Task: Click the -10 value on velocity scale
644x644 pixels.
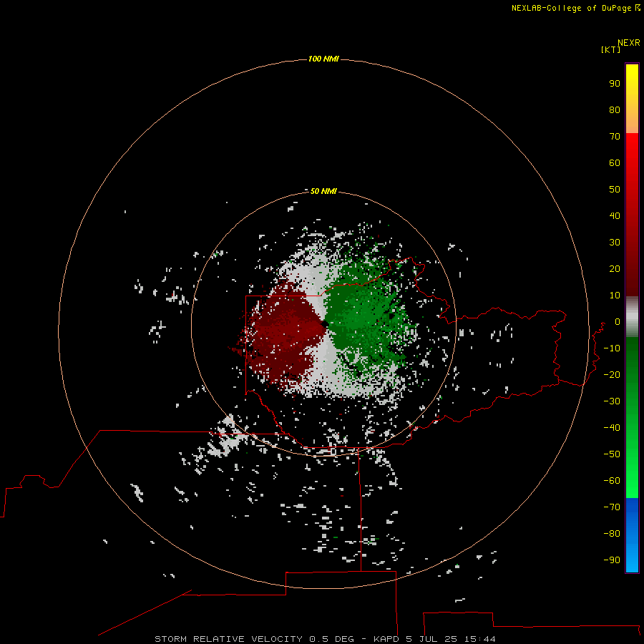Action: (612, 348)
